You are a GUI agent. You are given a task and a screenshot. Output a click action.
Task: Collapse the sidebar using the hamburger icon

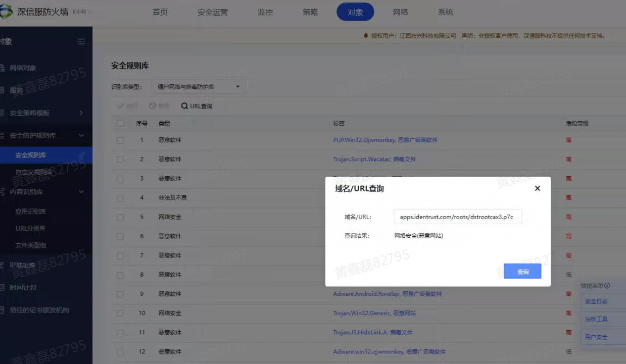click(x=81, y=41)
